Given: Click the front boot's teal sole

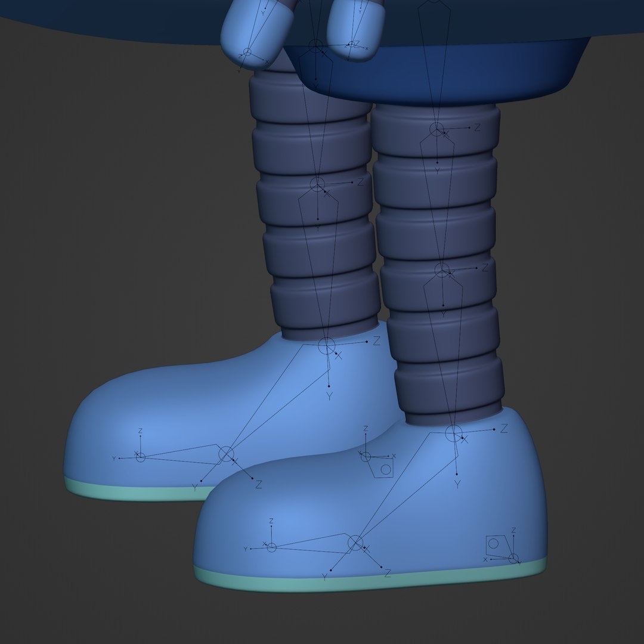Looking at the screenshot, I should tap(370, 579).
